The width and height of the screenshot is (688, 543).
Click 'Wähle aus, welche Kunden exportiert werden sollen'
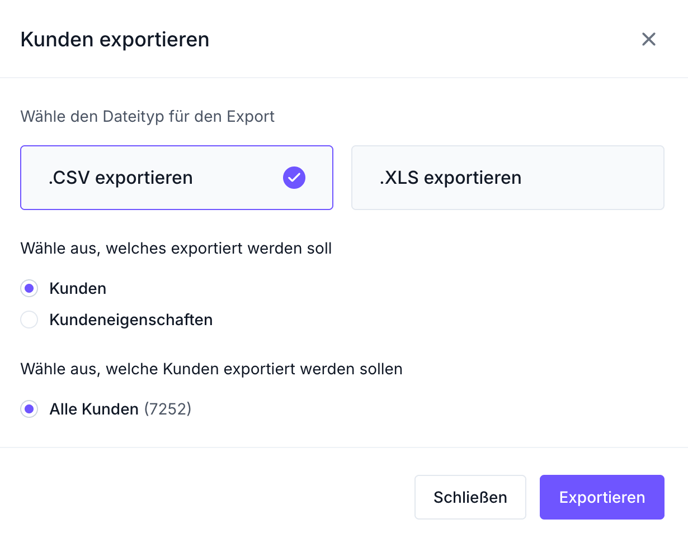pyautogui.click(x=211, y=369)
